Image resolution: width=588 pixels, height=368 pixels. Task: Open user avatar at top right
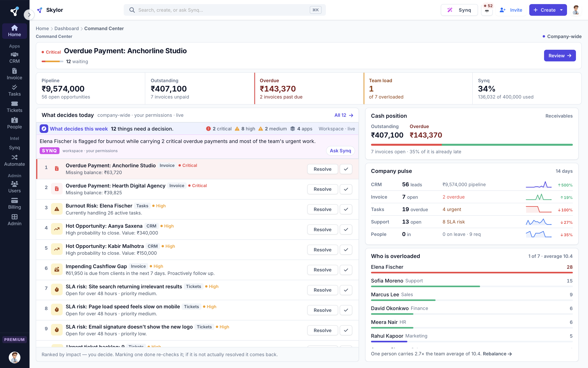click(x=576, y=10)
